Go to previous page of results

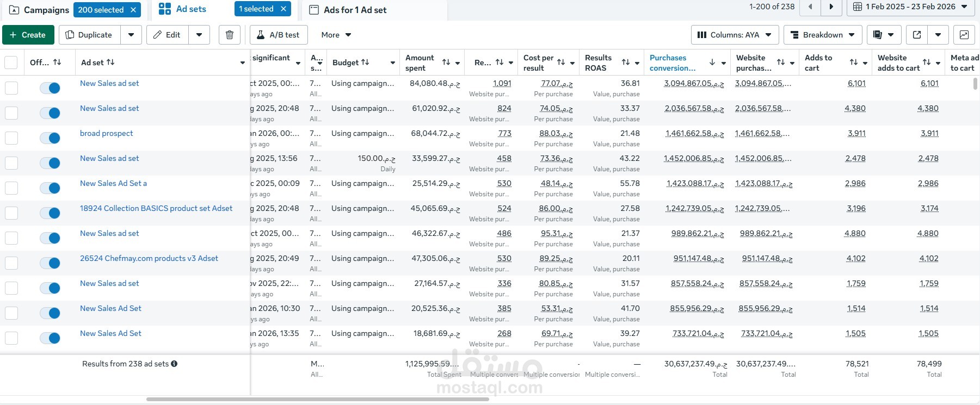[810, 7]
